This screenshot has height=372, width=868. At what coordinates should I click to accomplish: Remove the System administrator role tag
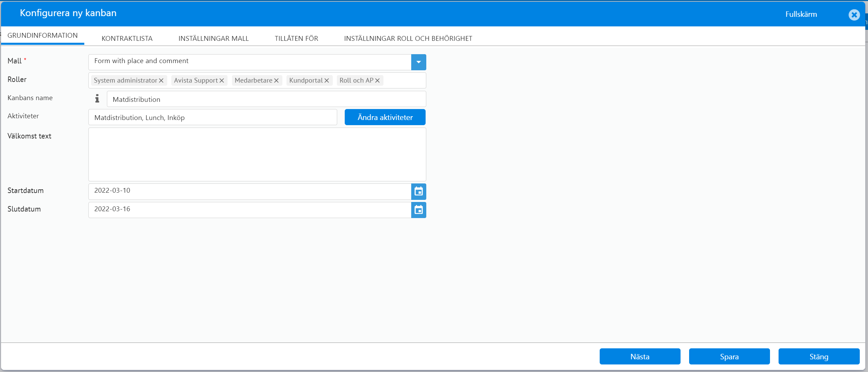(x=161, y=81)
